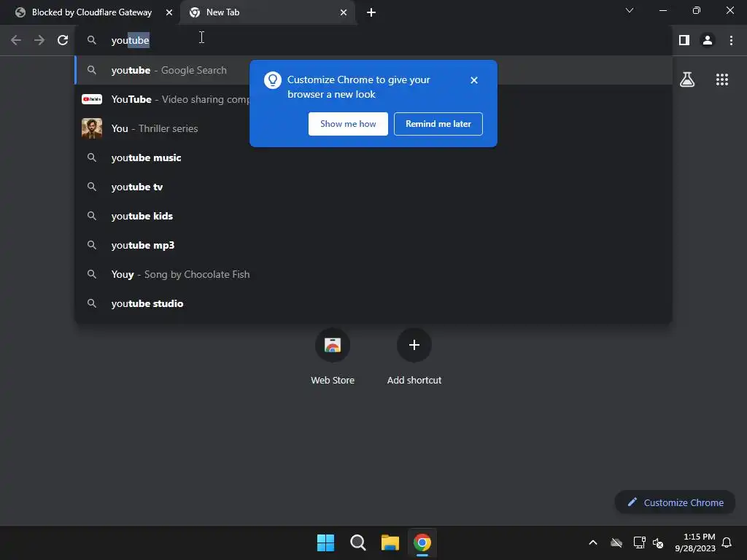Select 'You - Thriller series' suggestion
The image size is (747, 560).
tap(373, 128)
